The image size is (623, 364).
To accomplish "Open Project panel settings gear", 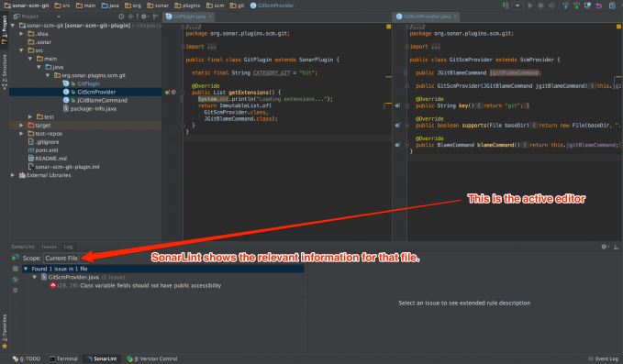I will tap(144, 17).
